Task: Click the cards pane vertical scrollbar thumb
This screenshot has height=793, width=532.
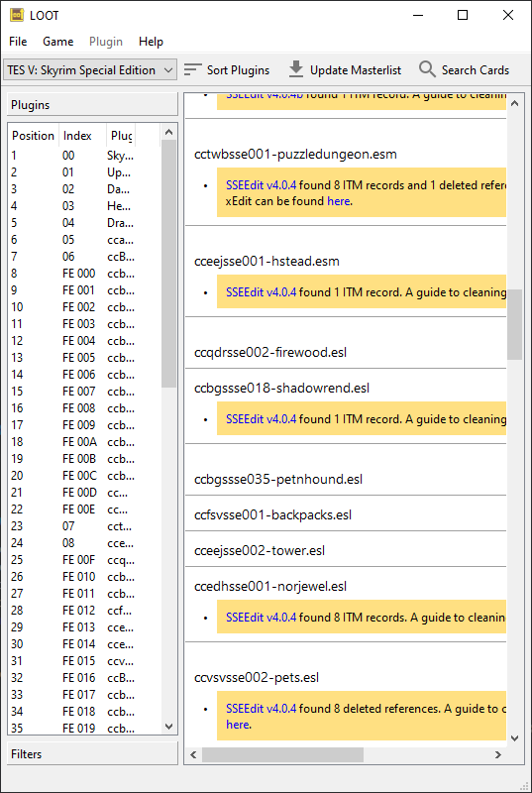Action: 514,324
